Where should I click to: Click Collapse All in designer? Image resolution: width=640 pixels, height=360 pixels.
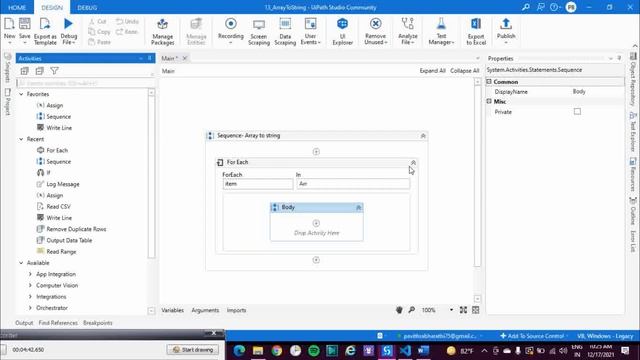tap(464, 71)
